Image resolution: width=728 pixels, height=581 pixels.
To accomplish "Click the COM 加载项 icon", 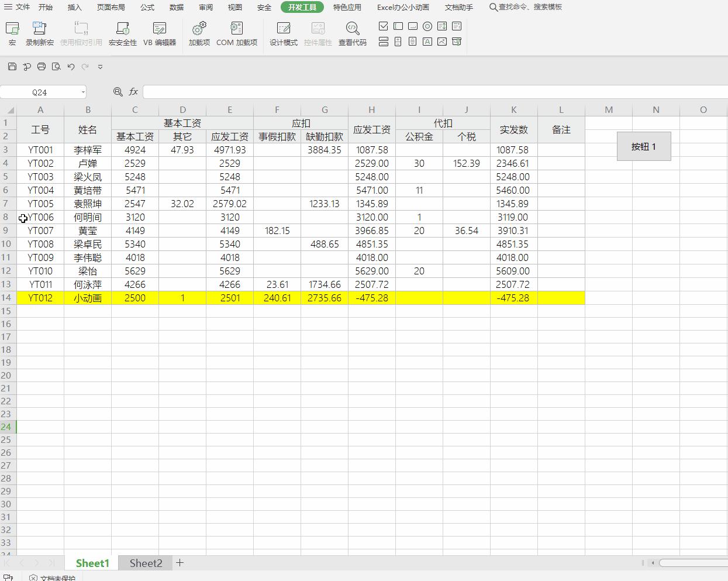I will (x=237, y=33).
